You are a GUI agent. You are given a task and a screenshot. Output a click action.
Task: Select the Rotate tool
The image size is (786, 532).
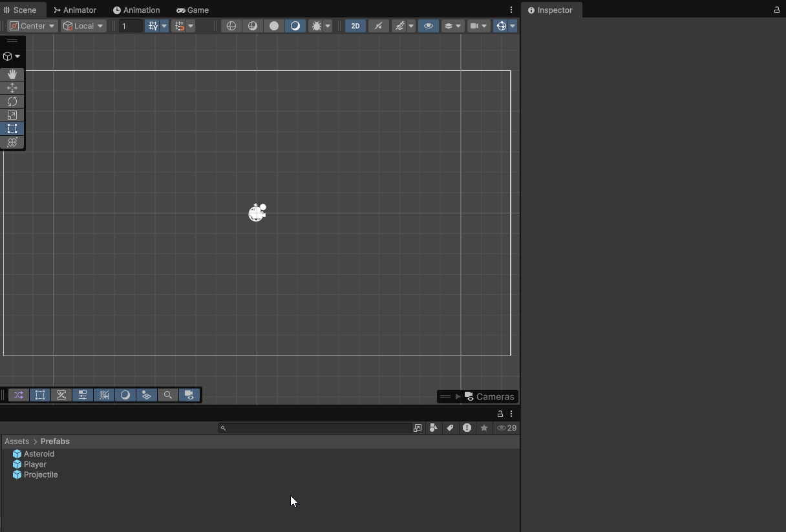pos(12,101)
